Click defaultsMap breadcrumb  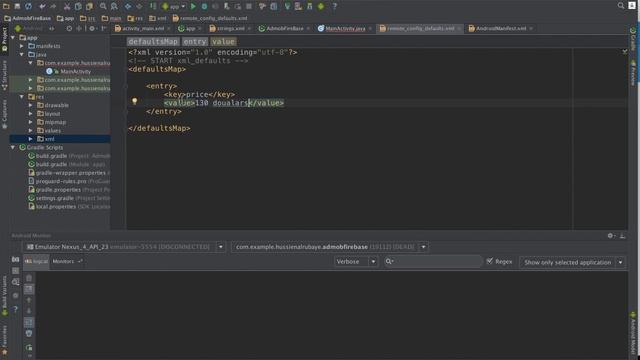[x=153, y=42]
